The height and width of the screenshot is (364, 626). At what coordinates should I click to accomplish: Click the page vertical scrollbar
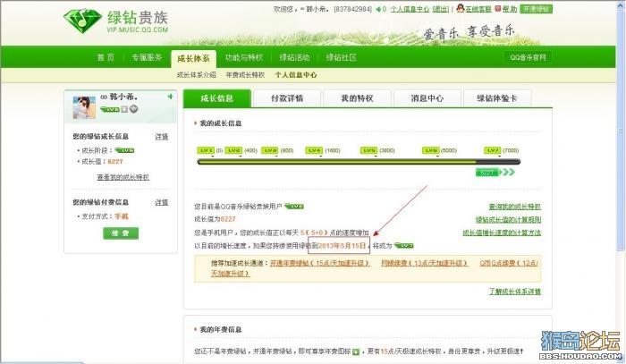click(x=621, y=131)
